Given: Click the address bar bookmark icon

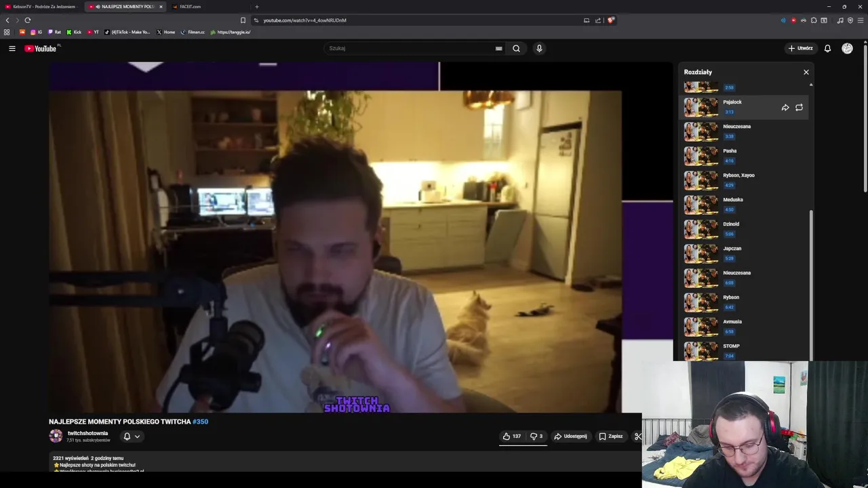Looking at the screenshot, I should (243, 20).
